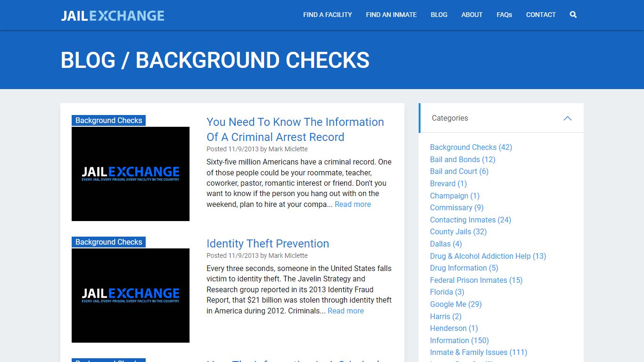This screenshot has width=644, height=362.
Task: Click the Categories panel heading
Action: pos(450,118)
